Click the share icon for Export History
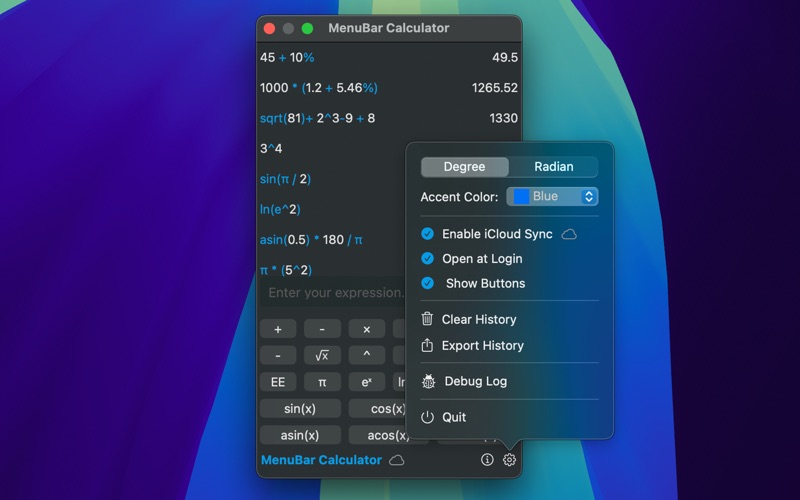 427,345
